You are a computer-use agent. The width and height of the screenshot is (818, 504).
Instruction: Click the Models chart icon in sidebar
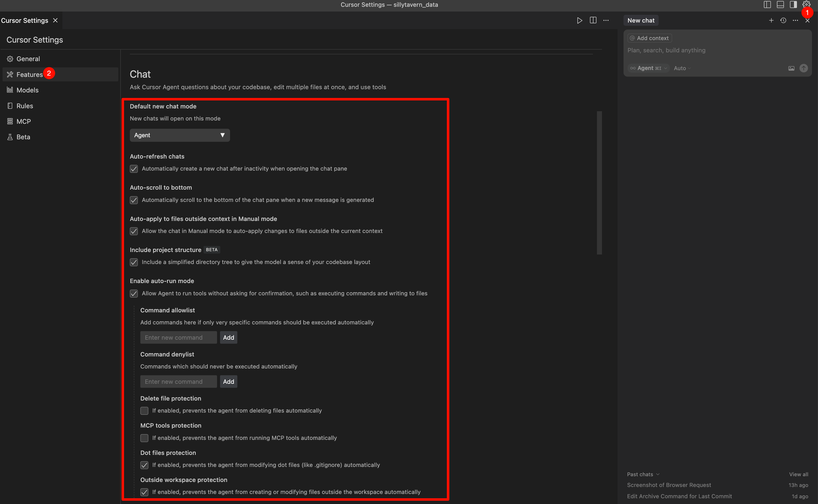(10, 90)
